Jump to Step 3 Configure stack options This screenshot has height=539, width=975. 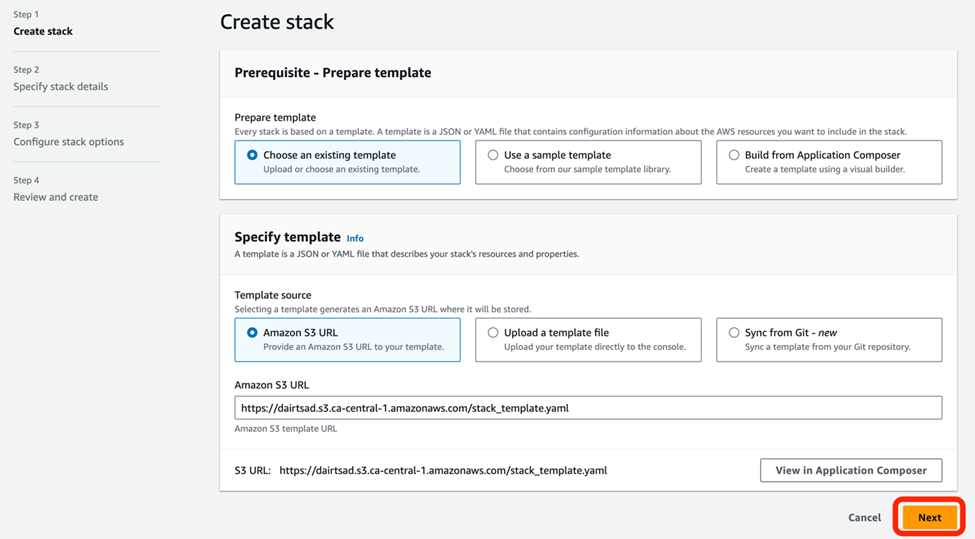pos(69,142)
